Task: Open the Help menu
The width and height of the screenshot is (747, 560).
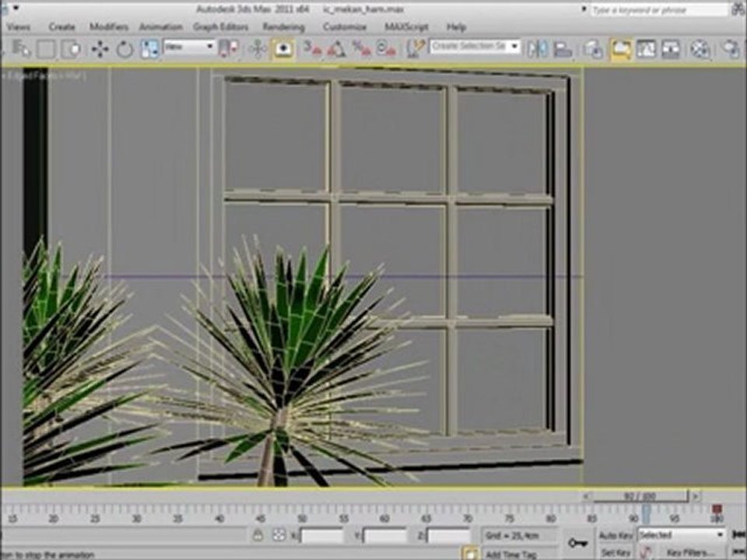Action: point(456,27)
